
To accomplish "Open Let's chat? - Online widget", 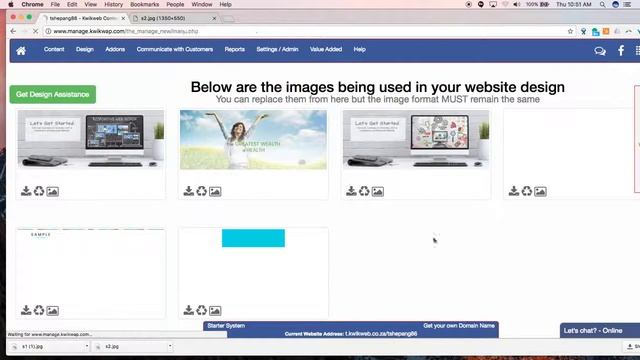I will click(600, 331).
